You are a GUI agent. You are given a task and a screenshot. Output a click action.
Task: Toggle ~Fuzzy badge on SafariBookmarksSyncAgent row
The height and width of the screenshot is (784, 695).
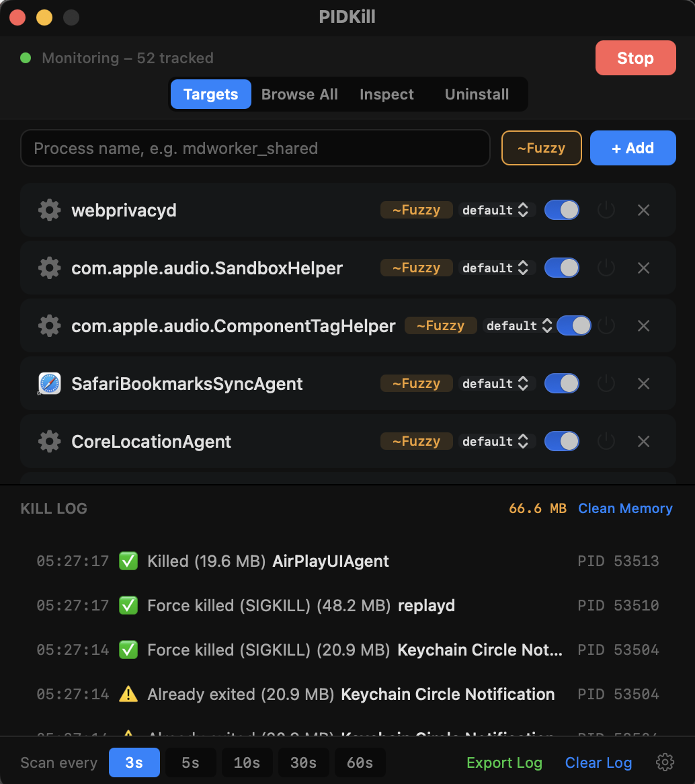[x=417, y=383]
